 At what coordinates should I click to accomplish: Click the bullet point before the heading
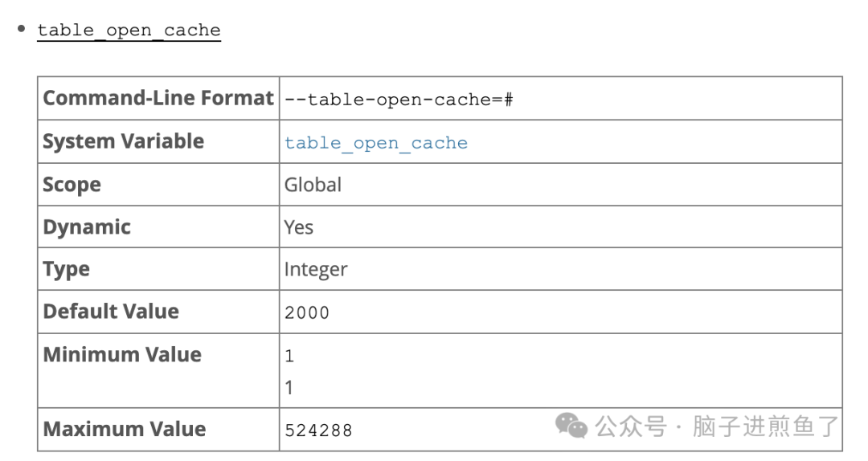coord(22,30)
